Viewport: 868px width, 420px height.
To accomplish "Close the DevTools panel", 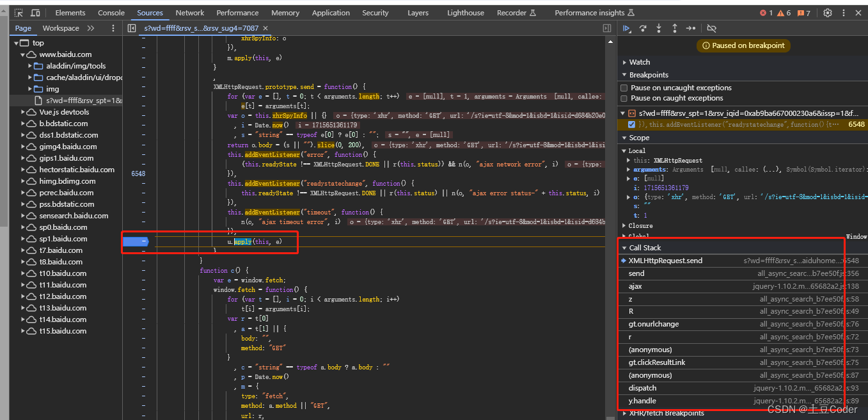I will click(859, 13).
